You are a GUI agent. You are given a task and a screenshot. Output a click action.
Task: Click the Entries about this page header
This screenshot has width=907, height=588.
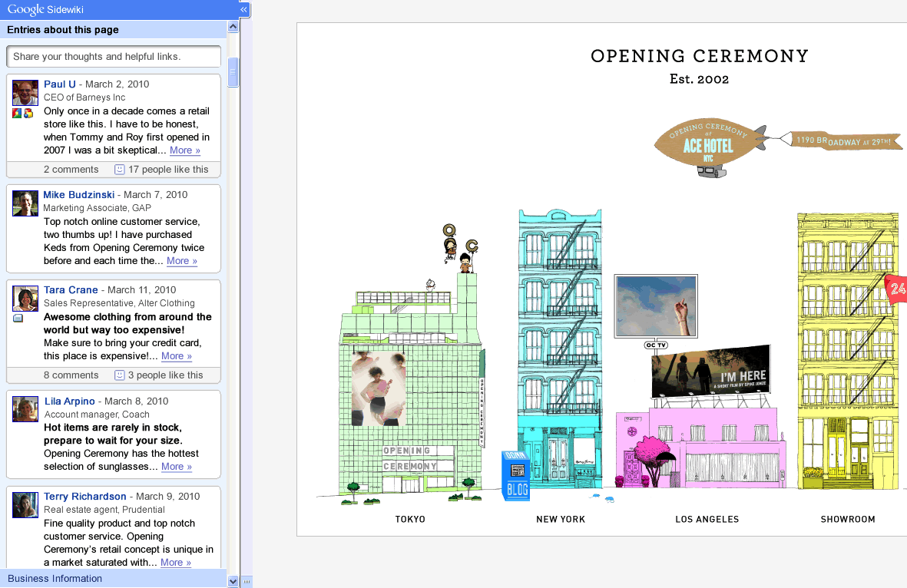click(114, 29)
